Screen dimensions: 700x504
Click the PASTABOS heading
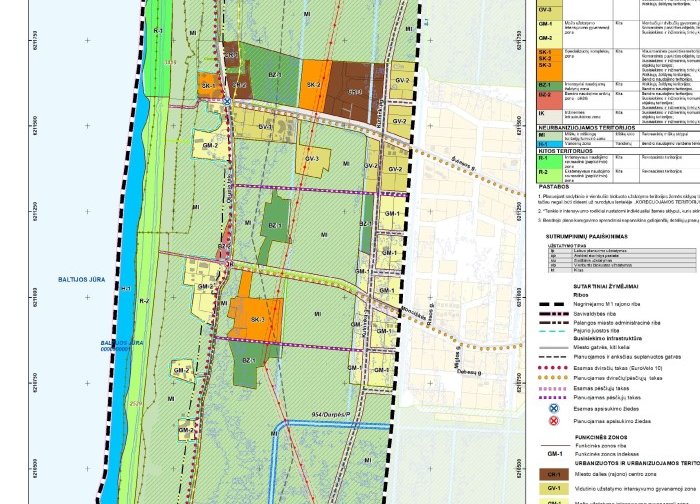pyautogui.click(x=554, y=187)
